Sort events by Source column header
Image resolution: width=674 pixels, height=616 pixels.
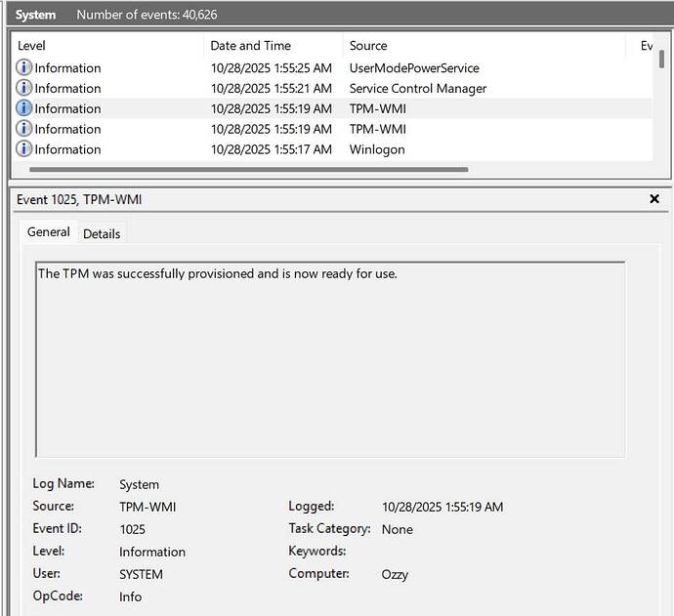tap(368, 46)
